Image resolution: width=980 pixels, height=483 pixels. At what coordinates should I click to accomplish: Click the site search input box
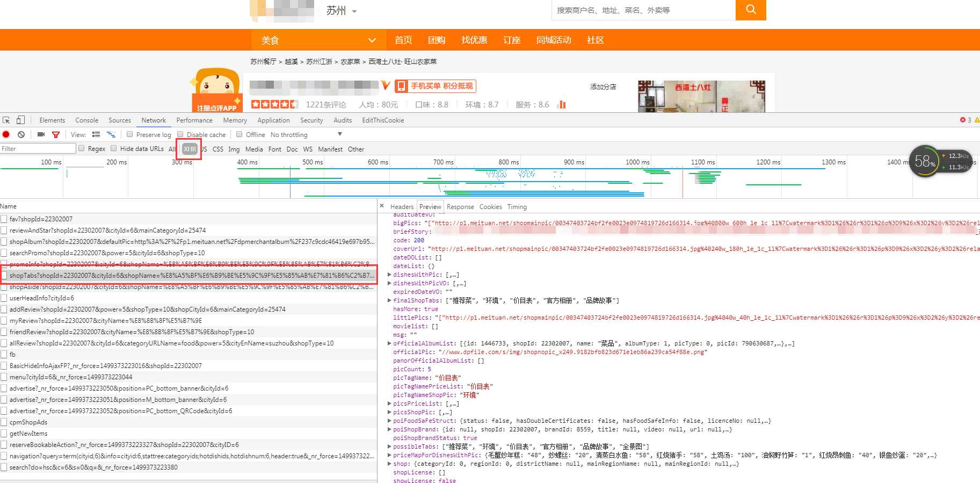(x=643, y=10)
